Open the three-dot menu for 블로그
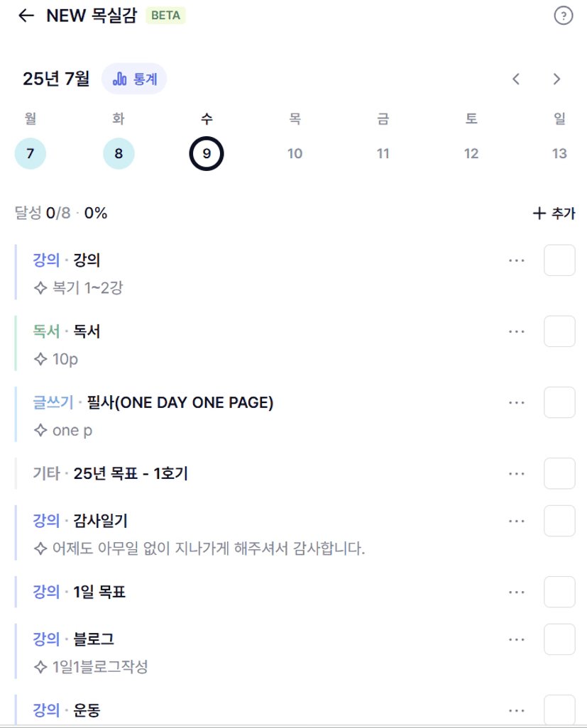 (x=517, y=639)
